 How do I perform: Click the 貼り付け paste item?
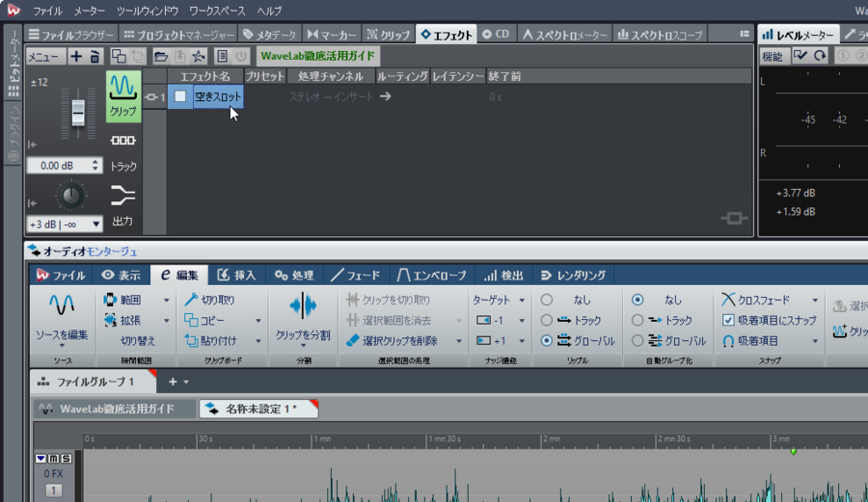(x=210, y=340)
